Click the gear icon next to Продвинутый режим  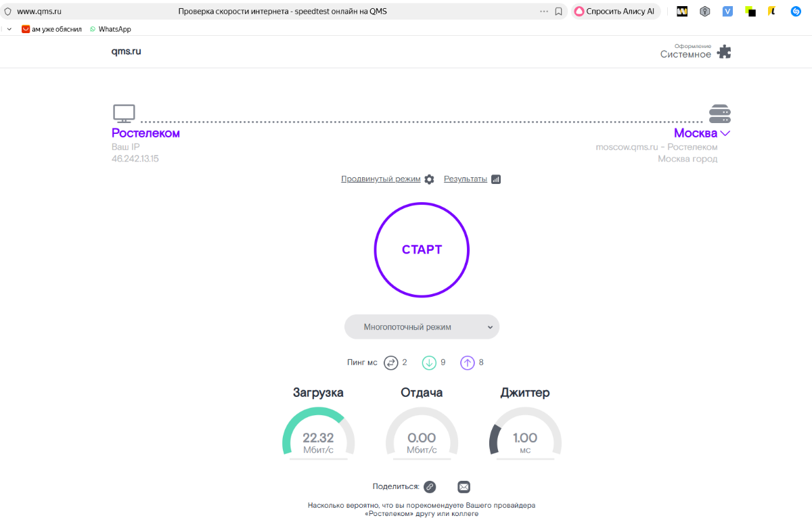tap(429, 179)
